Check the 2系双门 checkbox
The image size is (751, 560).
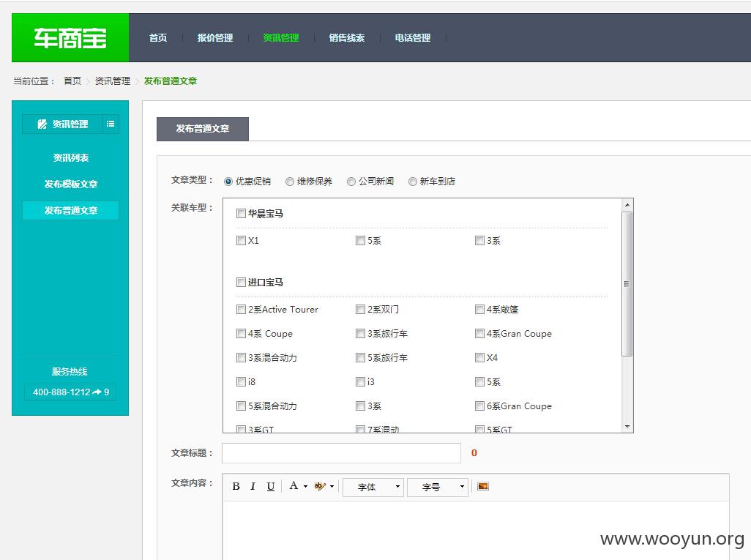[x=360, y=310]
